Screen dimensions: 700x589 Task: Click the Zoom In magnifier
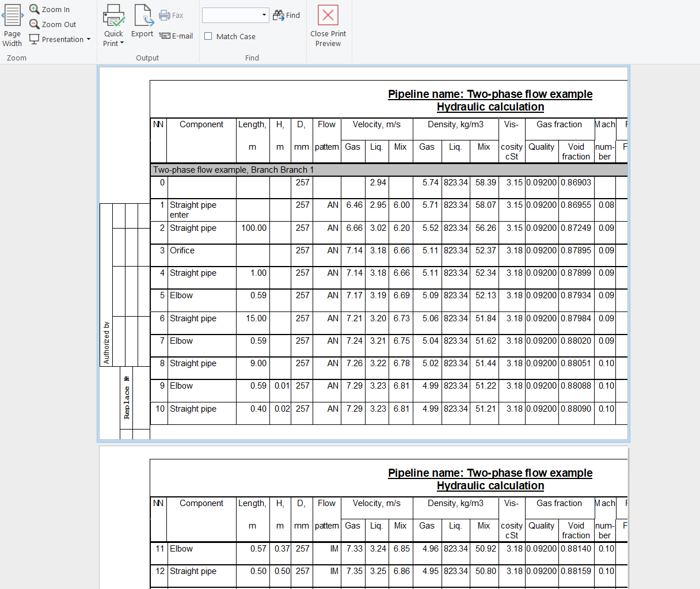(x=35, y=9)
